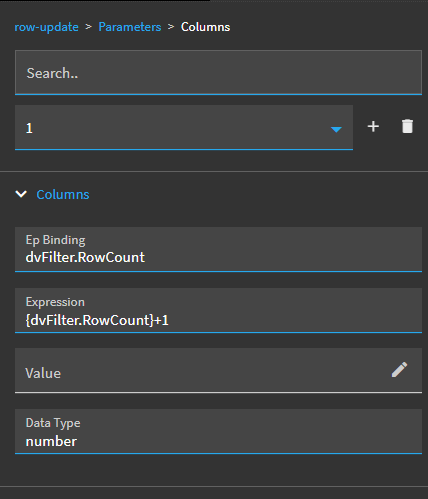Click the breadcrumb separator after row-update
Image resolution: width=428 pixels, height=499 pixels.
88,27
